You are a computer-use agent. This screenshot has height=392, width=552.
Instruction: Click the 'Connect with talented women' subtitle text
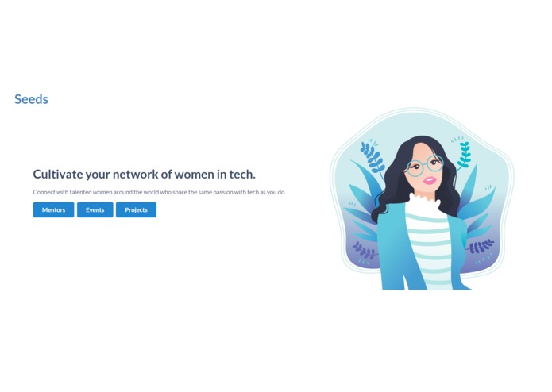[x=160, y=192]
